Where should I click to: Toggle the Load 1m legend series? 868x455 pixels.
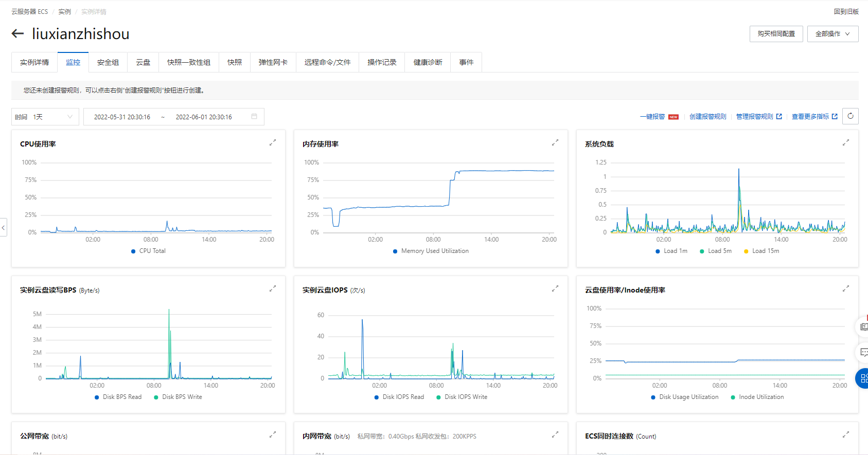coord(671,251)
